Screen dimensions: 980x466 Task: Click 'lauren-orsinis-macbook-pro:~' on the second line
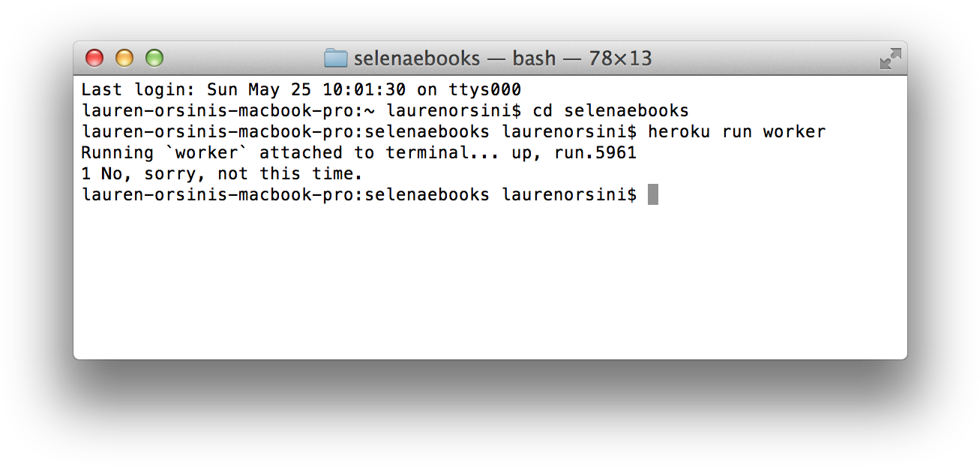(228, 111)
